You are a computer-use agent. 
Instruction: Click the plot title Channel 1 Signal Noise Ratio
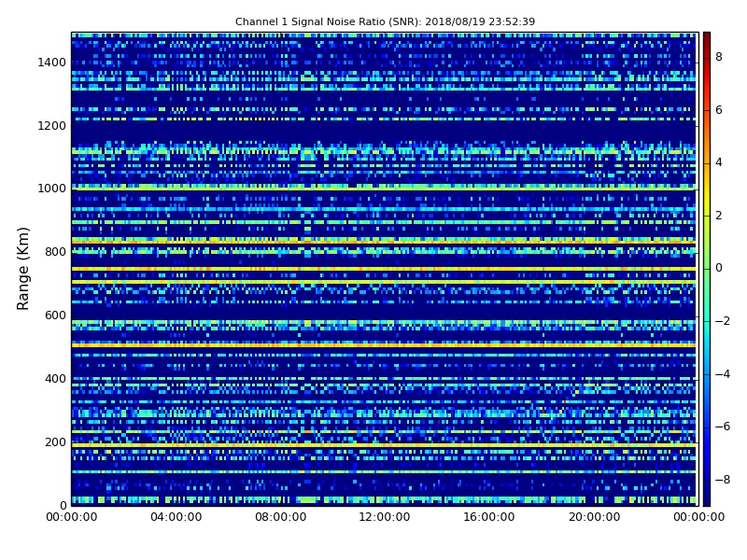pos(385,21)
